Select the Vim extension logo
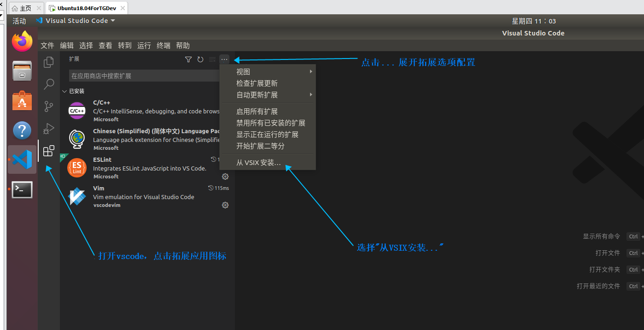644x330 pixels. pos(77,196)
